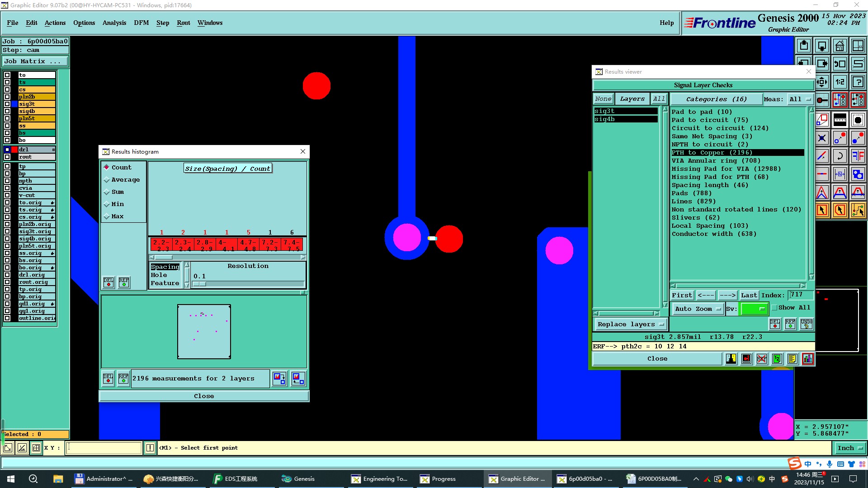Screen dimensions: 868x488
Task: Enable the Show All checkbox
Action: click(774, 308)
